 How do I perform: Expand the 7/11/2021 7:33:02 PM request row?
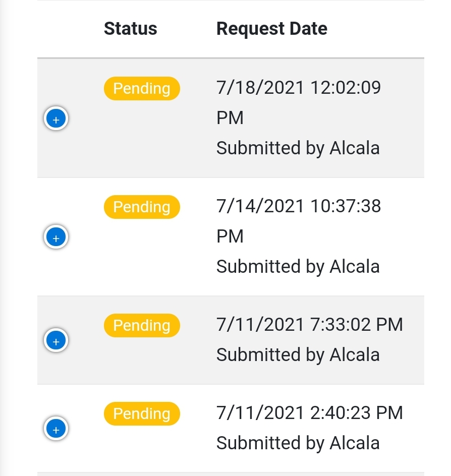coord(56,340)
